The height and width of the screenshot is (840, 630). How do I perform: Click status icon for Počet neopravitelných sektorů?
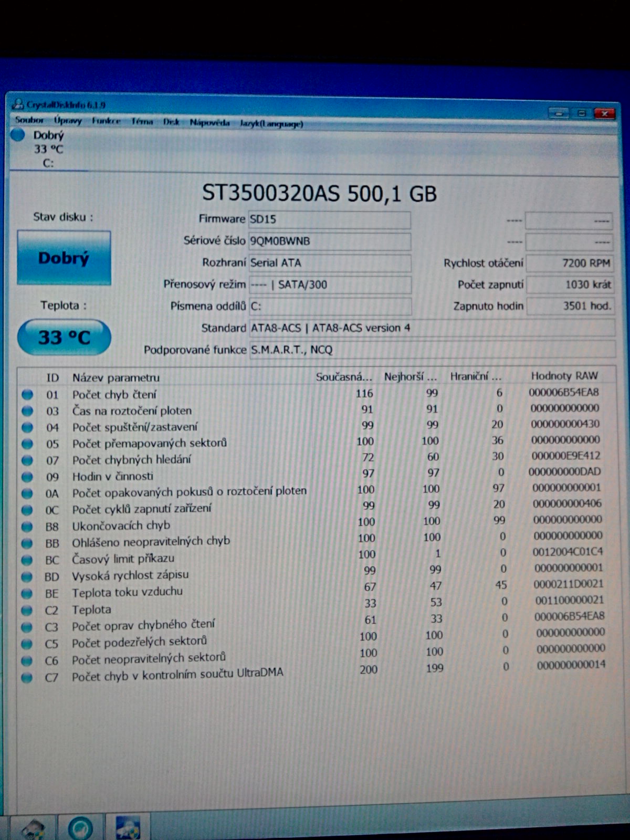tap(27, 661)
